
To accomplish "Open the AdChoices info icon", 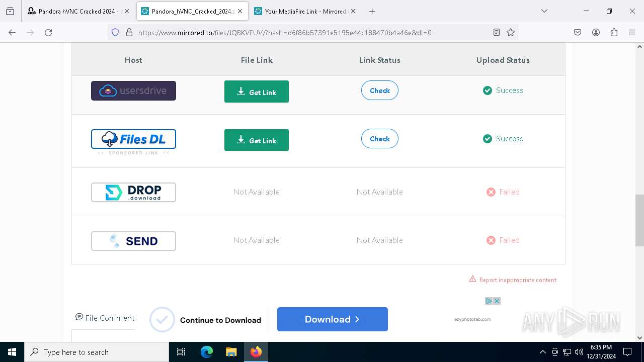I will click(489, 301).
